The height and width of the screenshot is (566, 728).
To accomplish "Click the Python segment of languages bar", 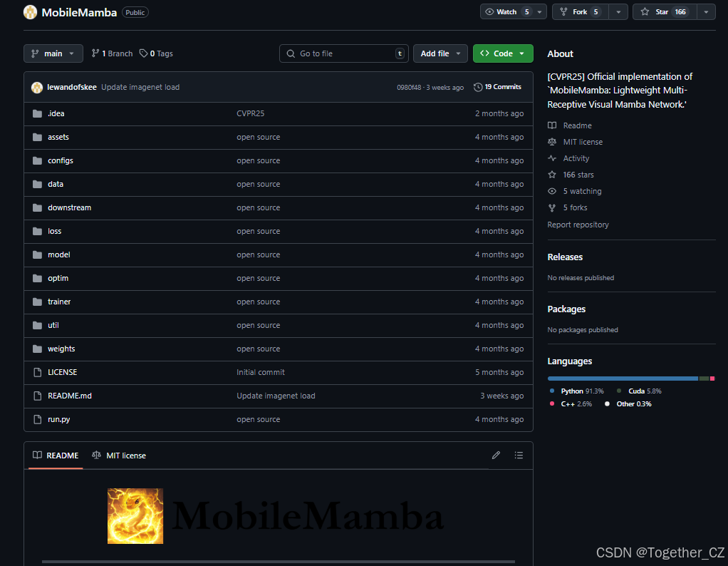I will pyautogui.click(x=623, y=379).
